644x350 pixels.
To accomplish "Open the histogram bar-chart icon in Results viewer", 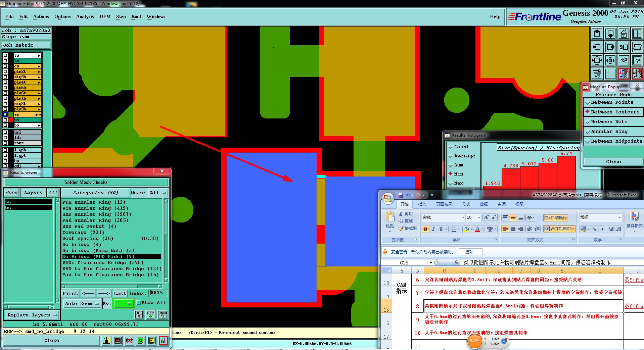I will point(164,341).
